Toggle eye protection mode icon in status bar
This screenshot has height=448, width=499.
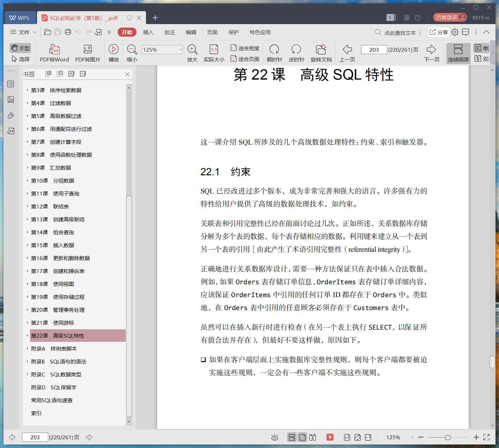pos(275,437)
